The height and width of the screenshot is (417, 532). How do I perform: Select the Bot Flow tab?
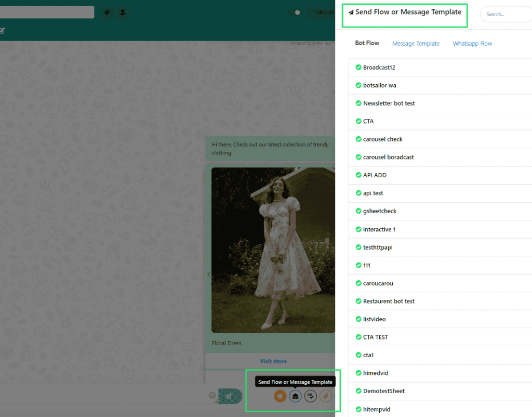367,43
